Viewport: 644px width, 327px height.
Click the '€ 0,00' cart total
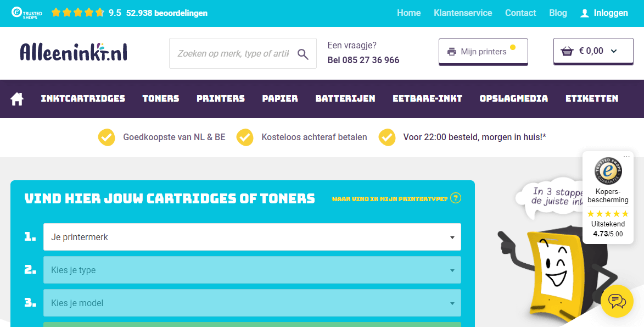[591, 51]
